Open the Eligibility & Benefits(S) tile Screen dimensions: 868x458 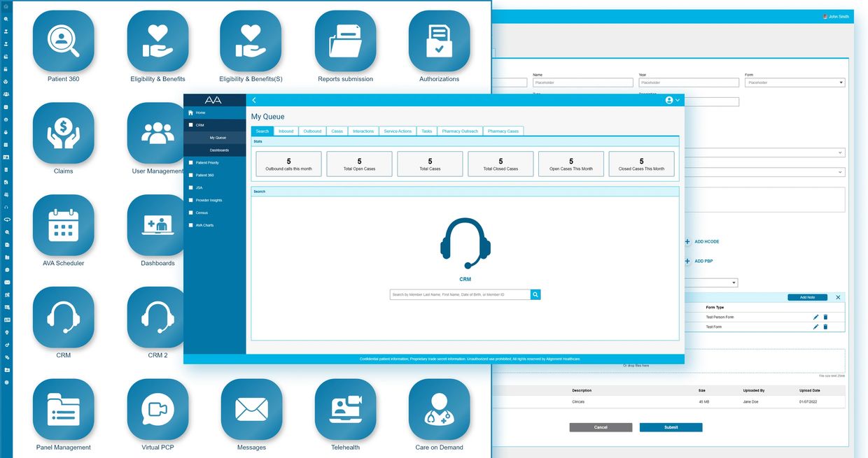pyautogui.click(x=251, y=41)
